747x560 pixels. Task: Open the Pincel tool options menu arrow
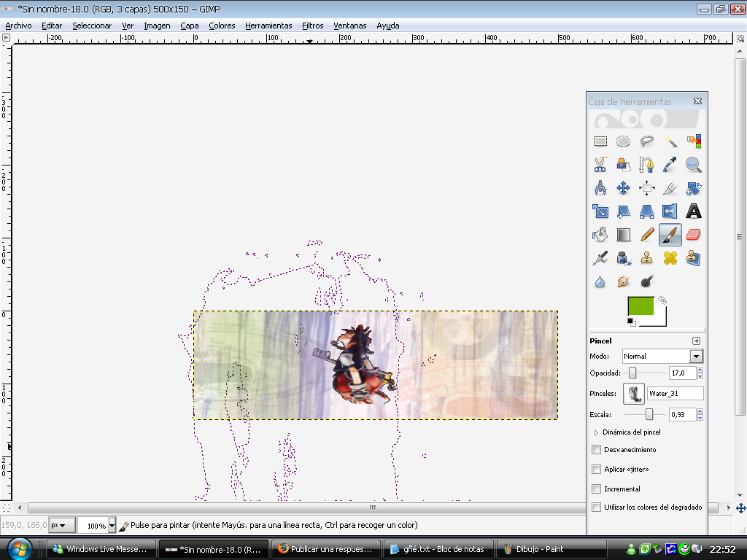click(696, 341)
